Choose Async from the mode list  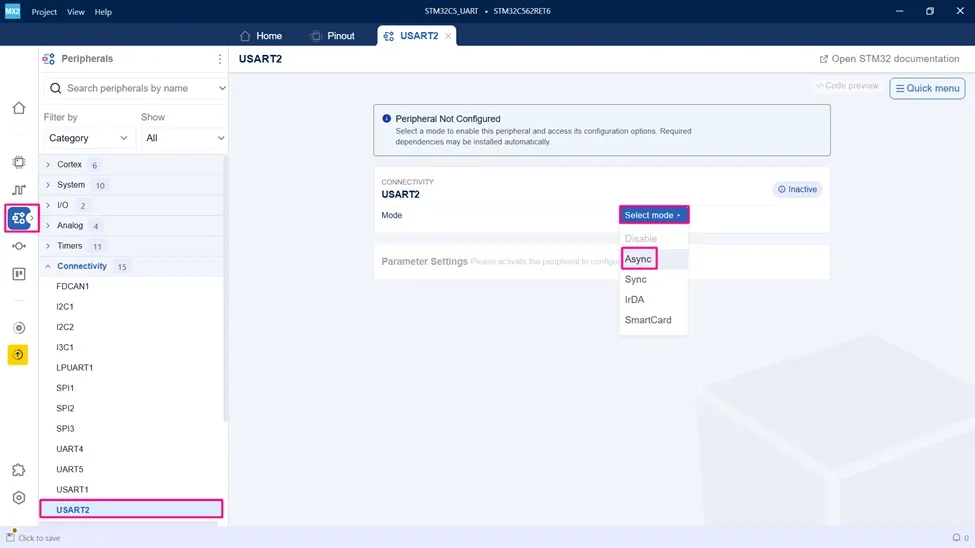(639, 259)
